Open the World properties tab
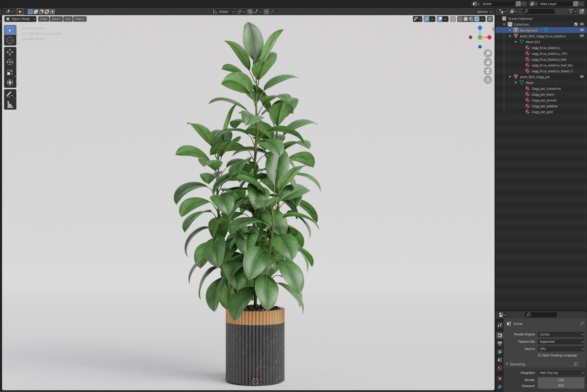The image size is (587, 392). coord(500,368)
